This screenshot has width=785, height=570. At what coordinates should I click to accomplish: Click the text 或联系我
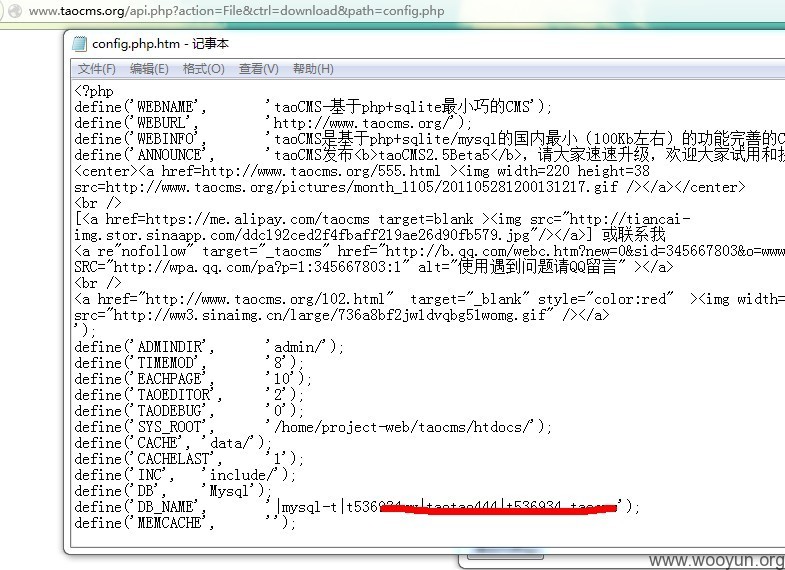[x=633, y=234]
